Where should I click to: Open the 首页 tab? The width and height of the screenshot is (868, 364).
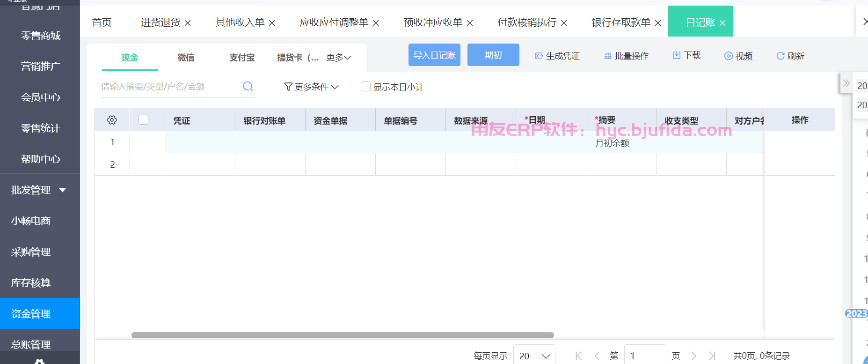pos(102,22)
